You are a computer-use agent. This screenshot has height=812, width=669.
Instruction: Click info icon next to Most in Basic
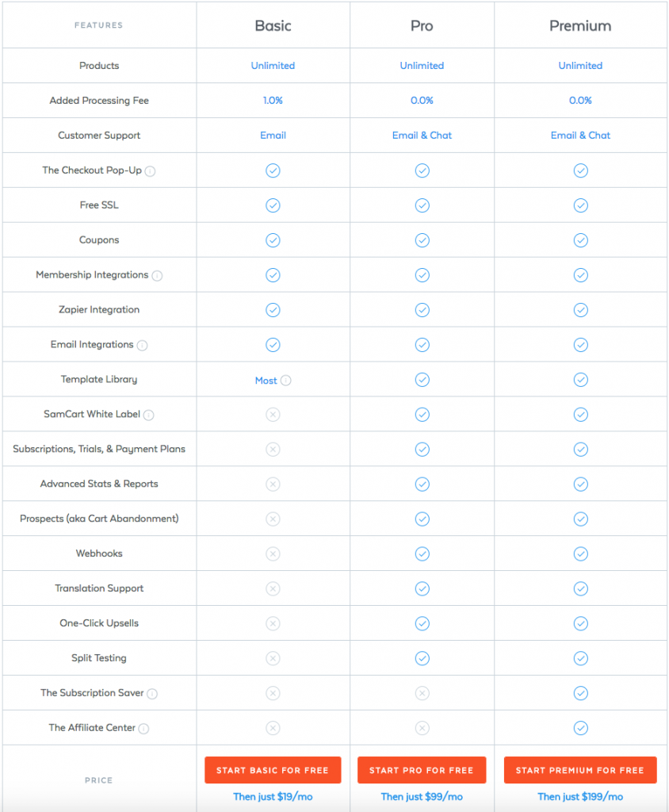(286, 381)
